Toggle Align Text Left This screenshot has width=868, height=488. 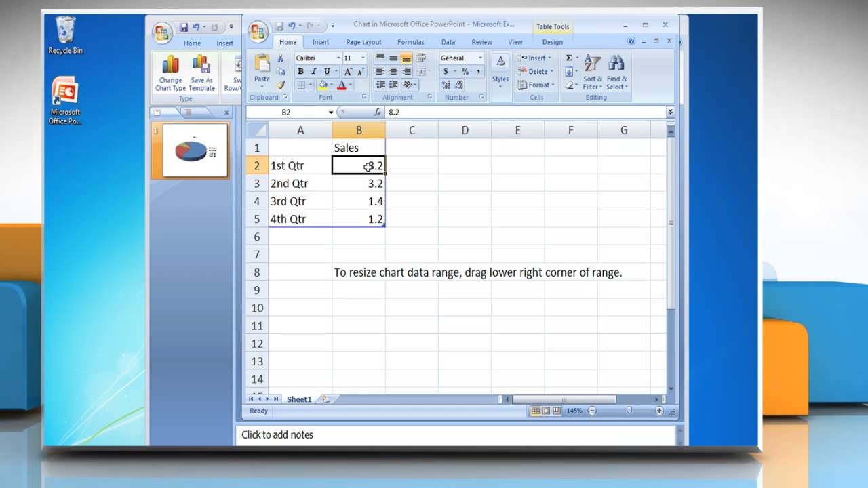click(x=380, y=72)
